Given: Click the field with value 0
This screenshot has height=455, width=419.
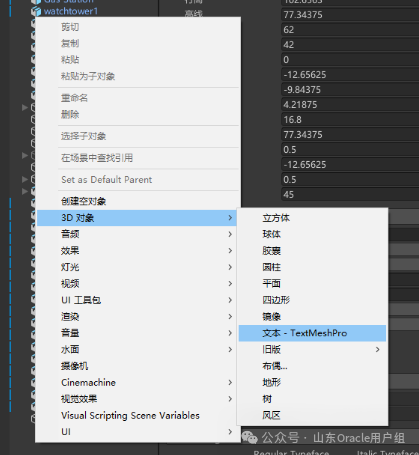Looking at the screenshot, I should pyautogui.click(x=350, y=60).
